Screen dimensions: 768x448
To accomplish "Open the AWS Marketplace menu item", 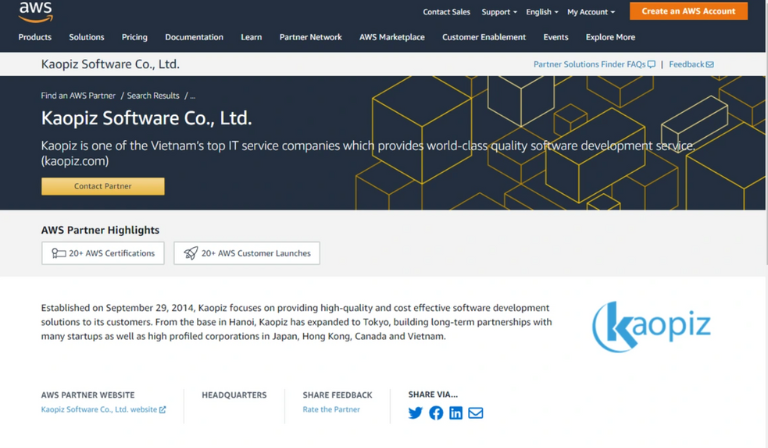I will (392, 37).
